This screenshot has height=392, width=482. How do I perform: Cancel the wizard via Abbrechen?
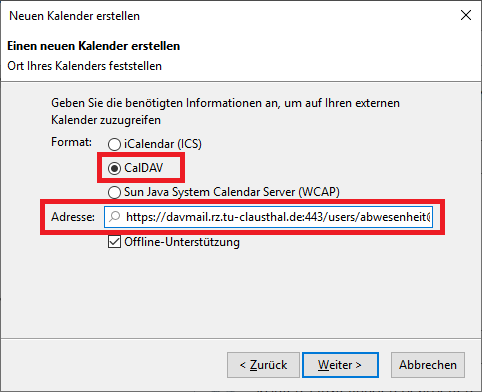(x=428, y=365)
